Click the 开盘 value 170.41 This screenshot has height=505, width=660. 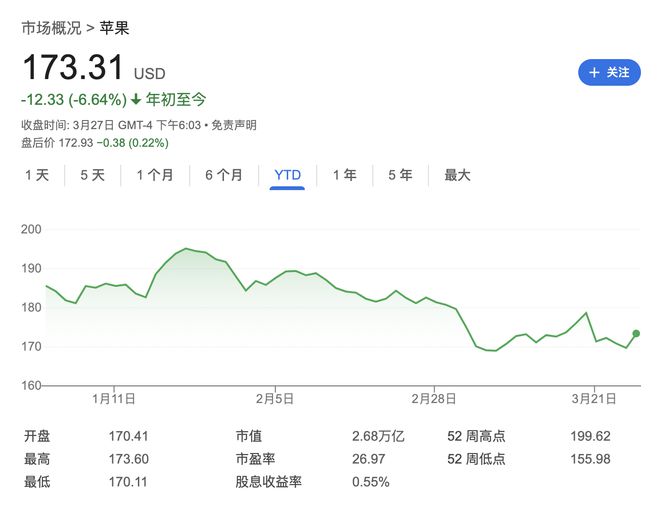128,436
